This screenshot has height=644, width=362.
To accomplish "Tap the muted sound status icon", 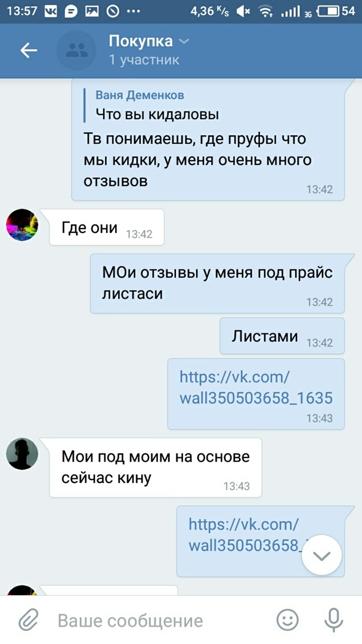I will 243,12.
